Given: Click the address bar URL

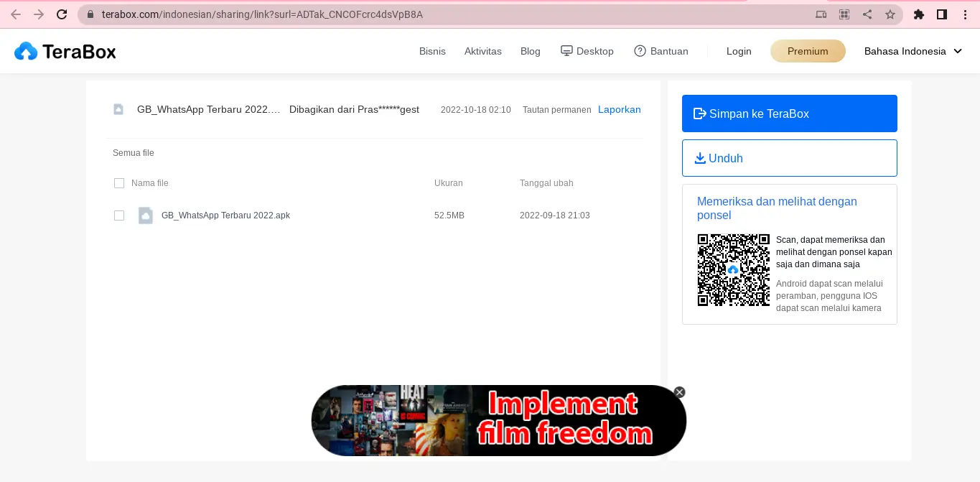Looking at the screenshot, I should pyautogui.click(x=263, y=14).
